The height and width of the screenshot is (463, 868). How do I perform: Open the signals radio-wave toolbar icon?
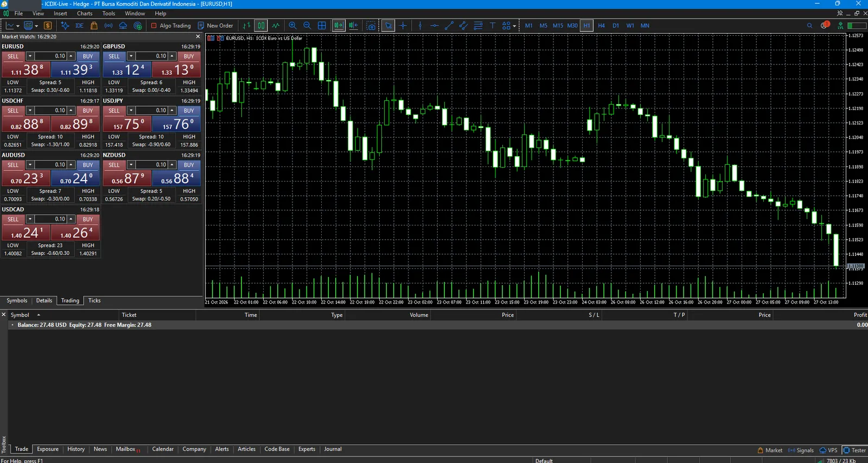(108, 25)
